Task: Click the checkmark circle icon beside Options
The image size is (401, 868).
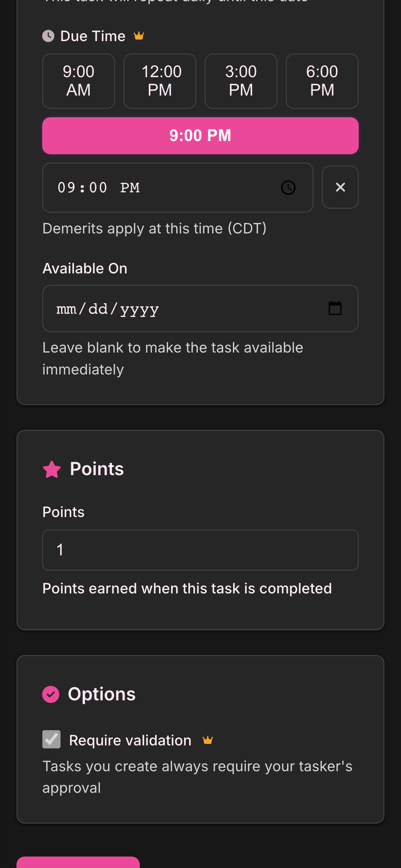Action: pos(51,694)
